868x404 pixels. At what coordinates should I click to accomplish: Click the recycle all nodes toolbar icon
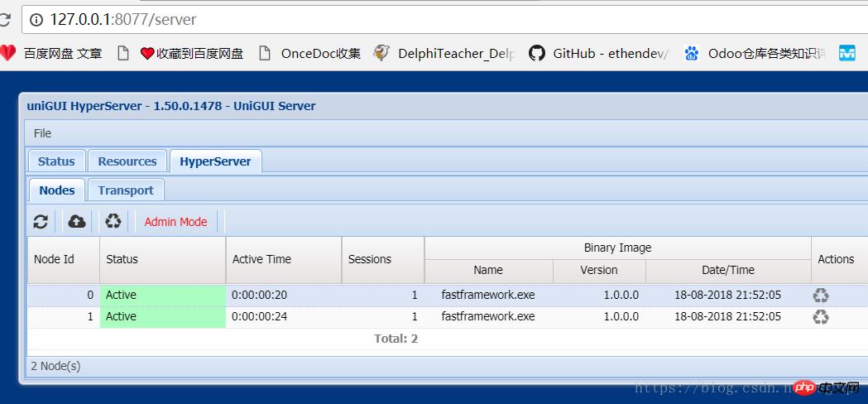(x=113, y=222)
